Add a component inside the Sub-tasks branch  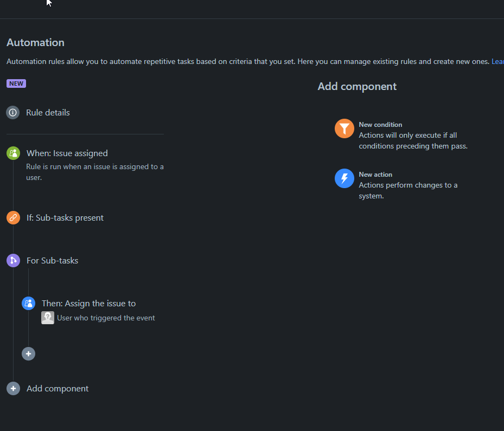[28, 353]
